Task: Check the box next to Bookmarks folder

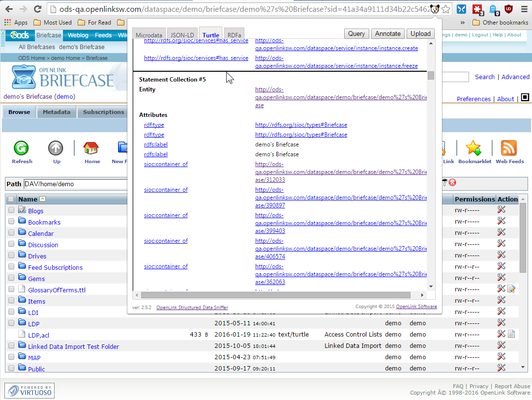Action: [x=11, y=222]
